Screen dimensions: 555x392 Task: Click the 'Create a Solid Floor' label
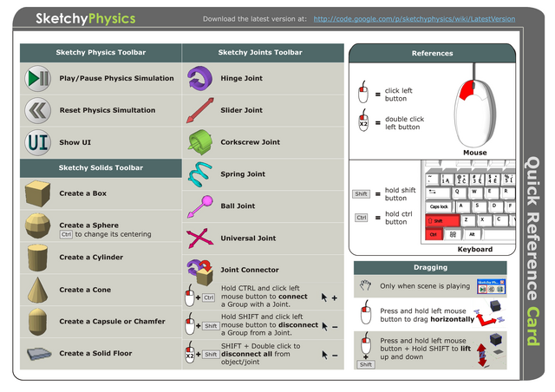[x=95, y=353]
